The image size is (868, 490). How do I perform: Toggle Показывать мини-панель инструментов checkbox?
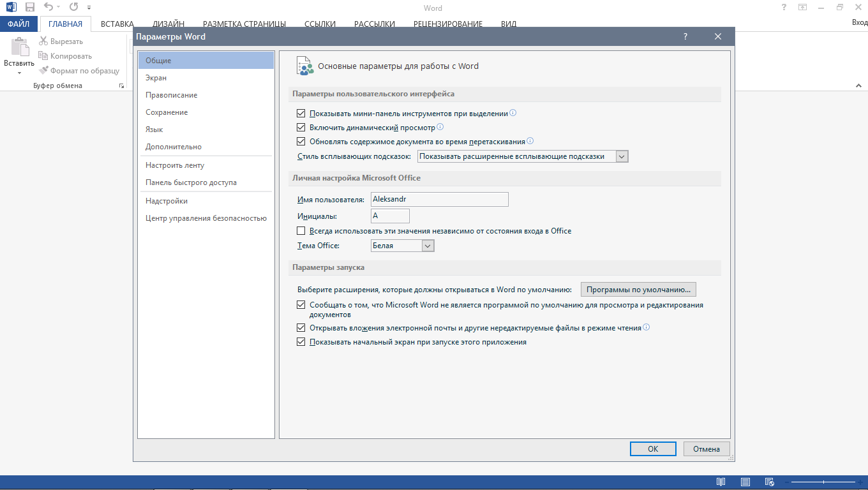tap(301, 114)
